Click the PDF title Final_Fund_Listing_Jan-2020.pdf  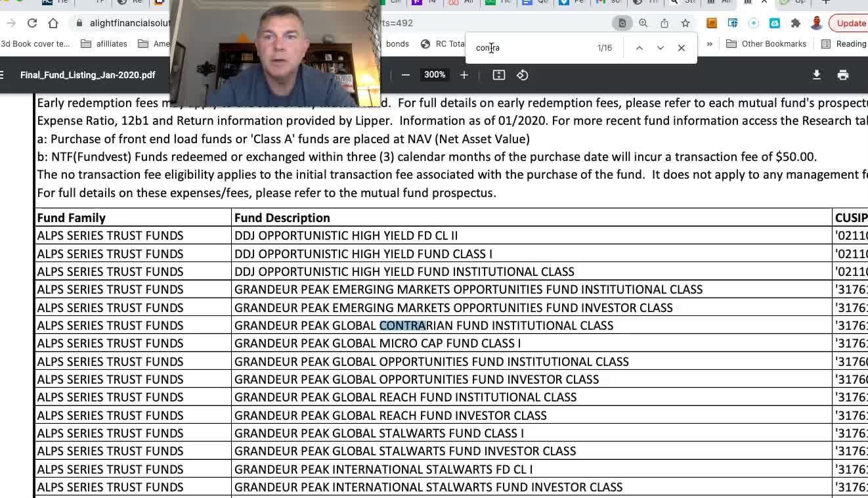coord(88,75)
